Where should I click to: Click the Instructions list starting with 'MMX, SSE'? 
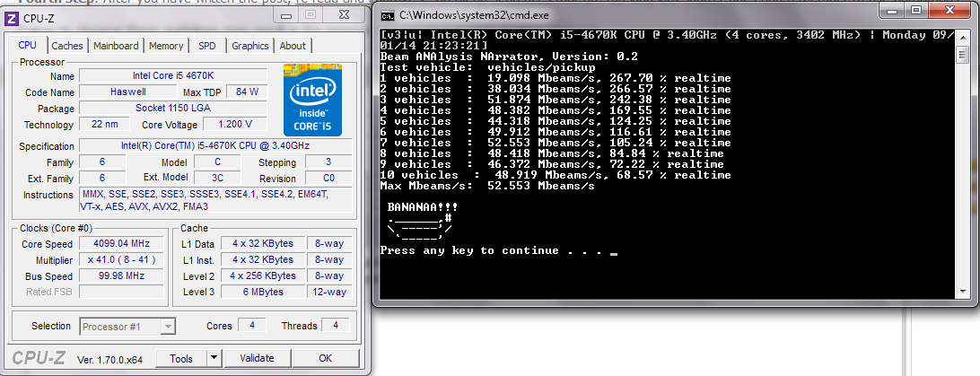pos(215,200)
